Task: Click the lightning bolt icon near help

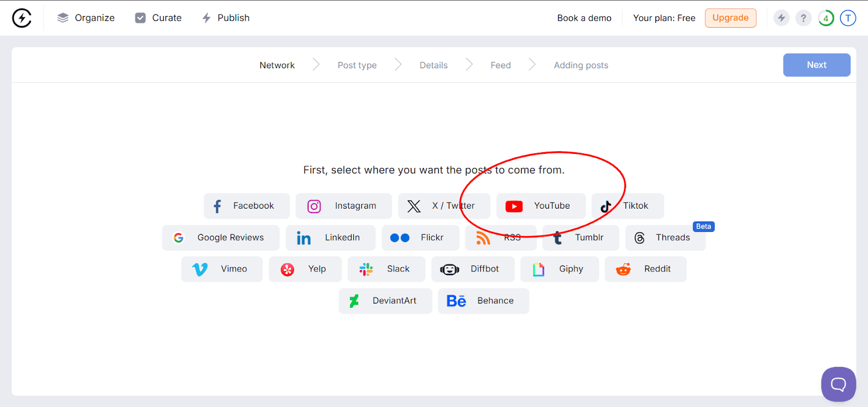Action: (x=781, y=18)
